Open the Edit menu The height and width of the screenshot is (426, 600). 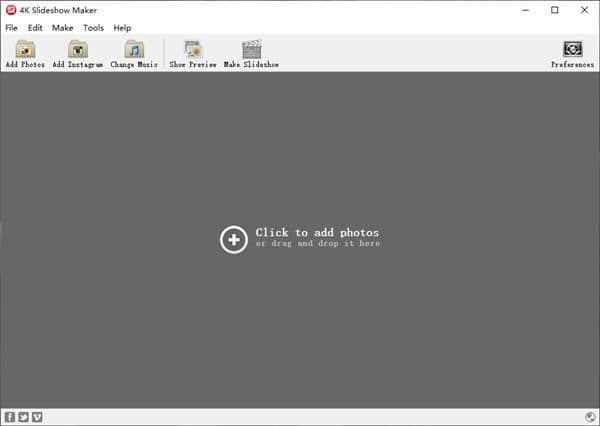point(35,28)
